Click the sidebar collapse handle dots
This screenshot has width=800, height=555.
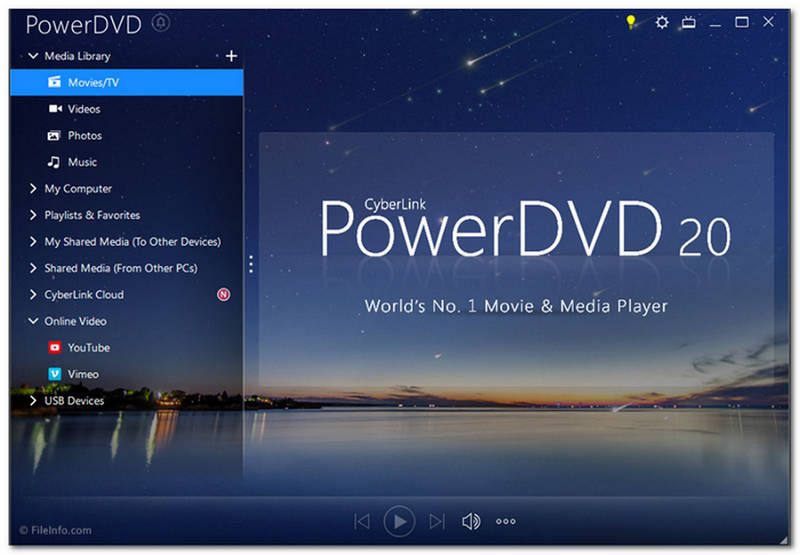coord(251,264)
